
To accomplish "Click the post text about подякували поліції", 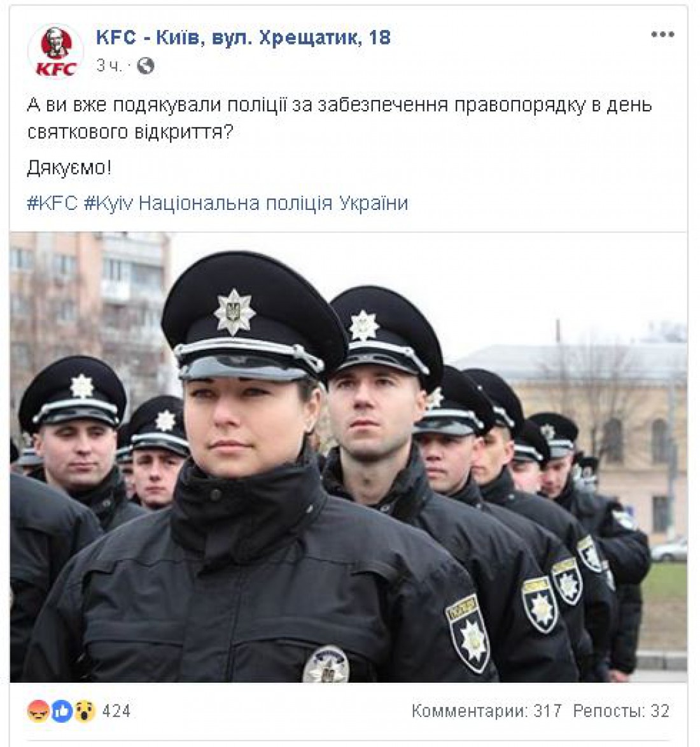I will coord(339,118).
